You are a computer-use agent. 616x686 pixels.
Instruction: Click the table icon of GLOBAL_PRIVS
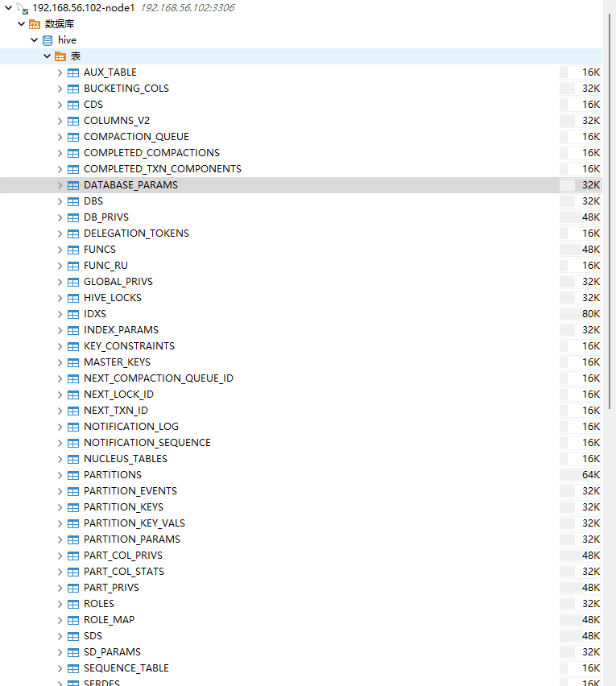coord(73,282)
